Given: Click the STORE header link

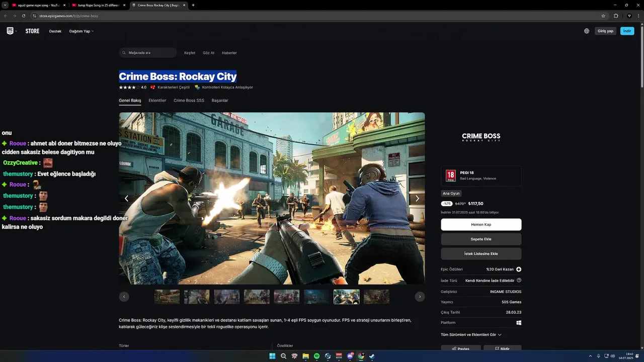Looking at the screenshot, I should (x=32, y=31).
